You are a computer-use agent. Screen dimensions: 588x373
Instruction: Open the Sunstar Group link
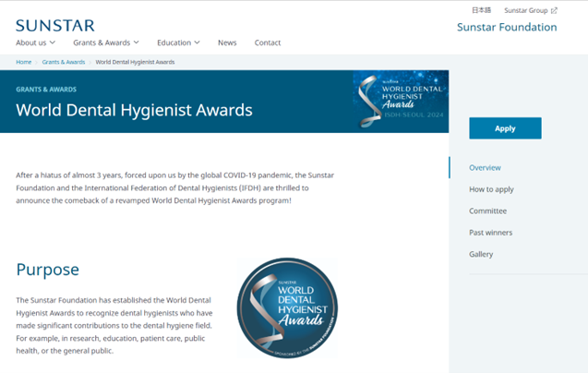pyautogui.click(x=526, y=10)
